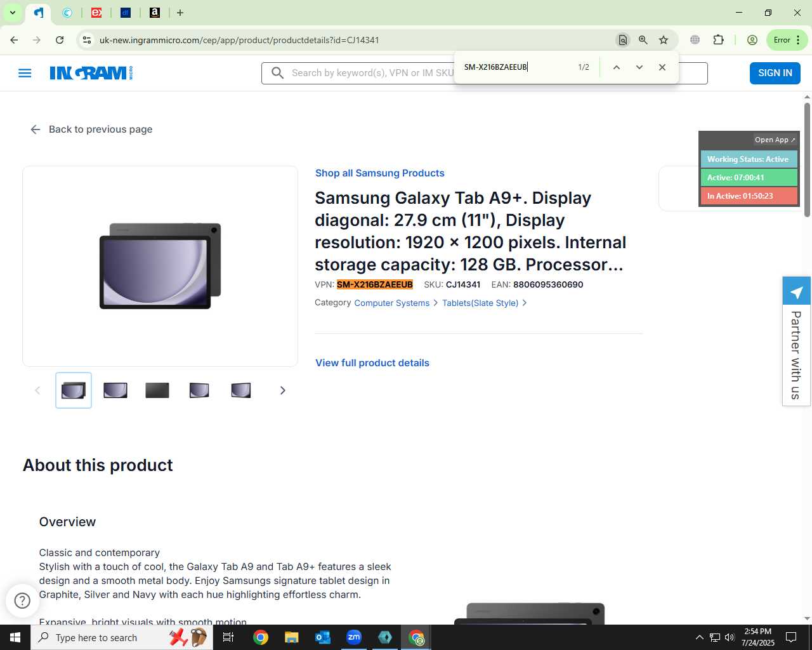Click the SKU value CJ14341
Screen dimensions: 812x650
(x=463, y=285)
